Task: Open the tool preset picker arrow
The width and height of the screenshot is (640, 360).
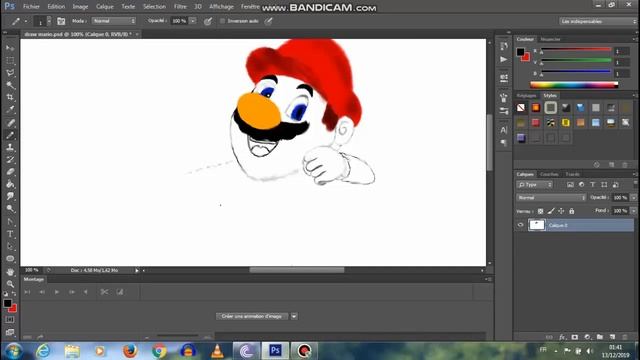Action: pyautogui.click(x=26, y=21)
